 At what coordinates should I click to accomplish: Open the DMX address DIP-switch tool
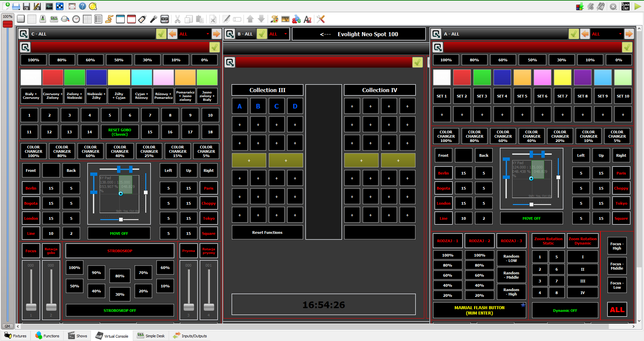point(60,6)
